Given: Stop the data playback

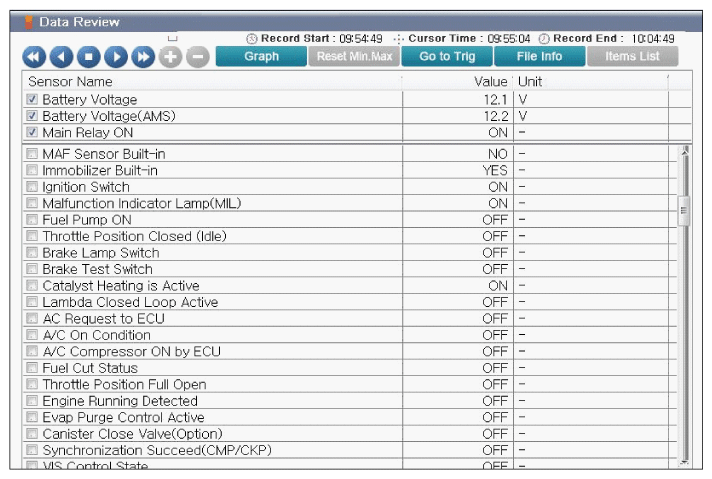Looking at the screenshot, I should [x=88, y=57].
